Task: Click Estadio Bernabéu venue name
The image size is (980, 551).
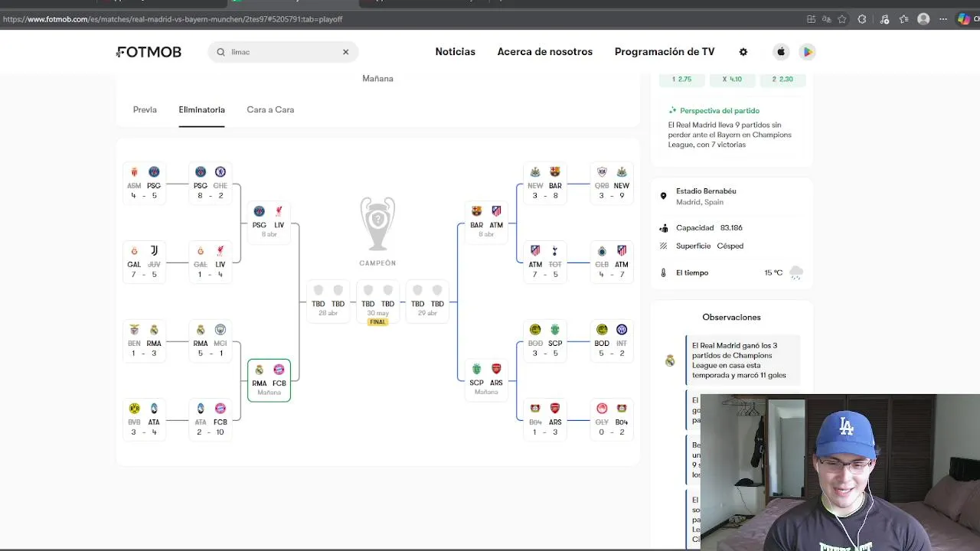Action: coord(706,191)
